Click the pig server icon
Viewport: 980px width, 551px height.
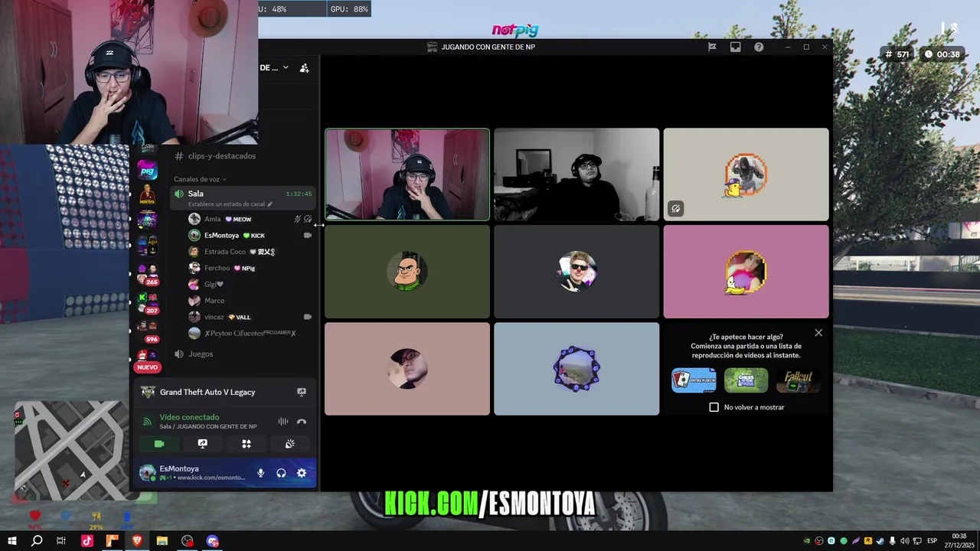point(148,170)
